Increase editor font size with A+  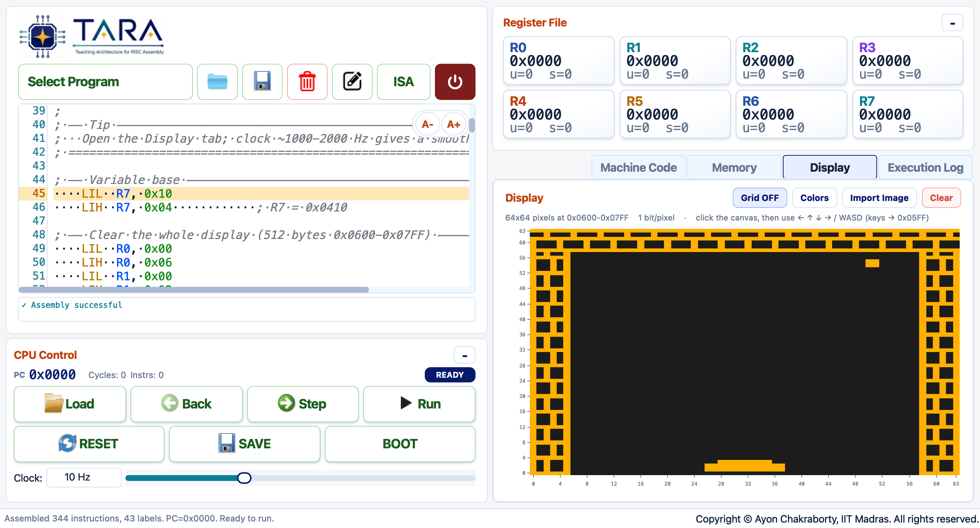(453, 124)
